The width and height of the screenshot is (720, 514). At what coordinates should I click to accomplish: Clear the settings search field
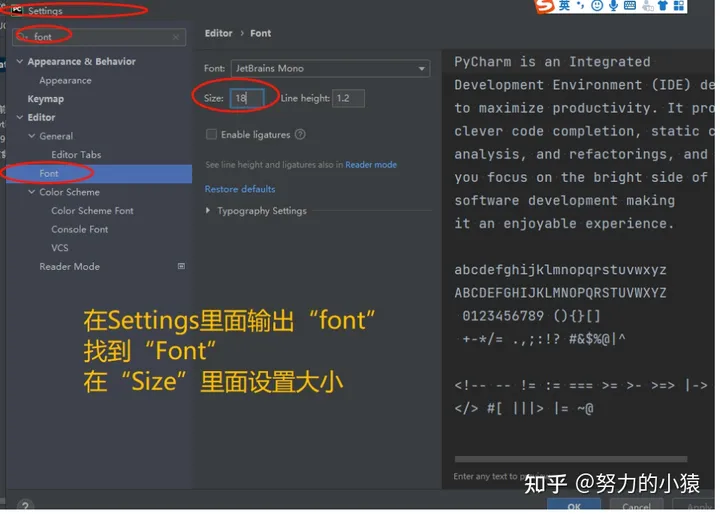[176, 37]
